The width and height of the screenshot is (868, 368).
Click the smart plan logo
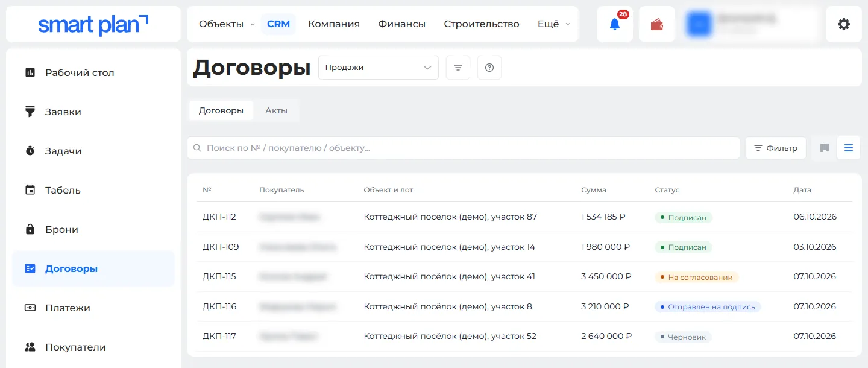pyautogui.click(x=93, y=24)
